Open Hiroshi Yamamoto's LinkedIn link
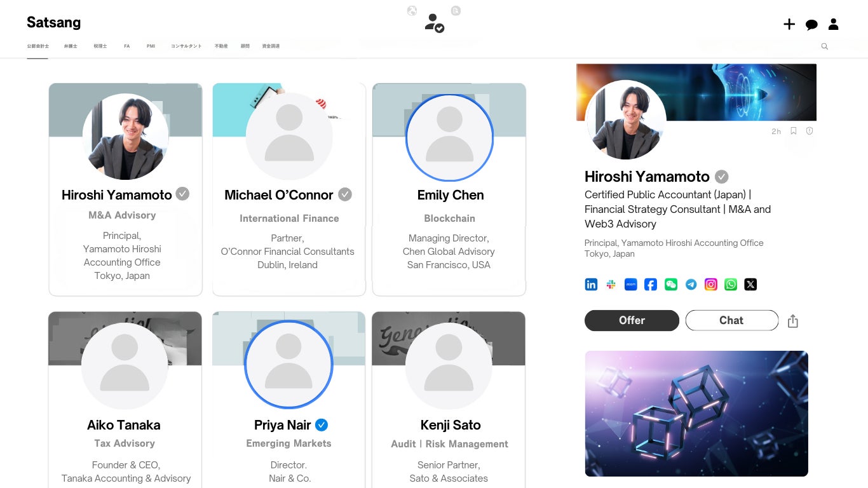Viewport: 868px width, 488px height. click(x=591, y=285)
